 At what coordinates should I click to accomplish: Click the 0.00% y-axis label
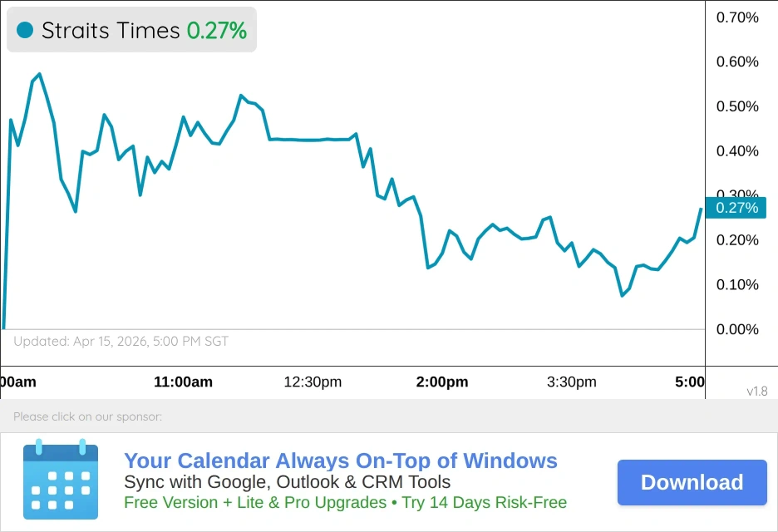click(737, 330)
